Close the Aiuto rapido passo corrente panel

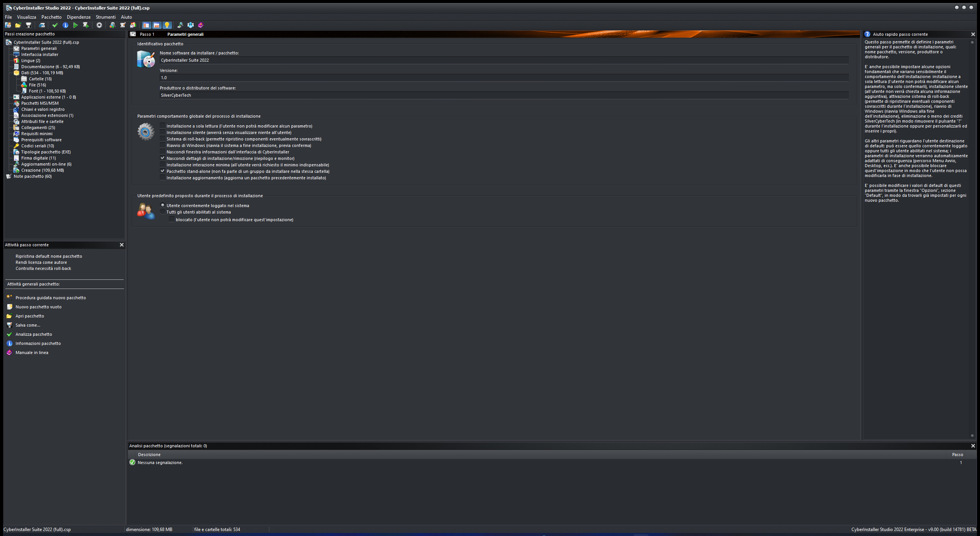[x=973, y=34]
